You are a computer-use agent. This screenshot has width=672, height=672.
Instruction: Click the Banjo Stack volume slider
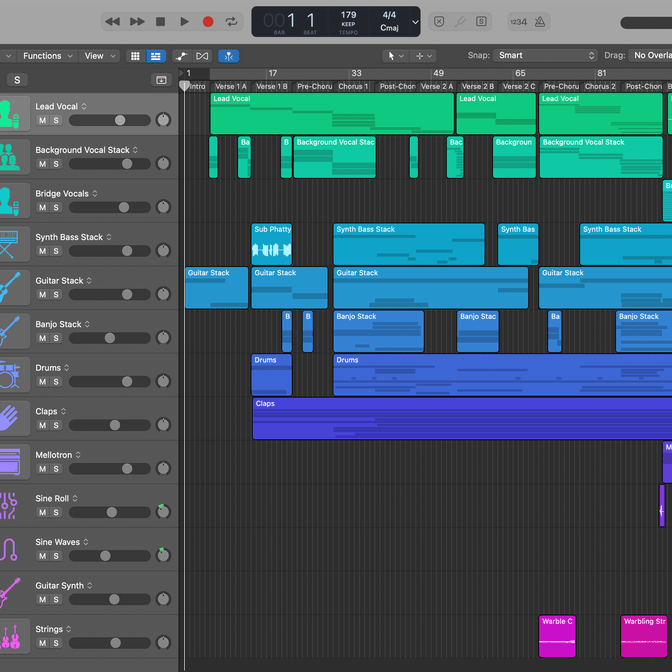(110, 338)
